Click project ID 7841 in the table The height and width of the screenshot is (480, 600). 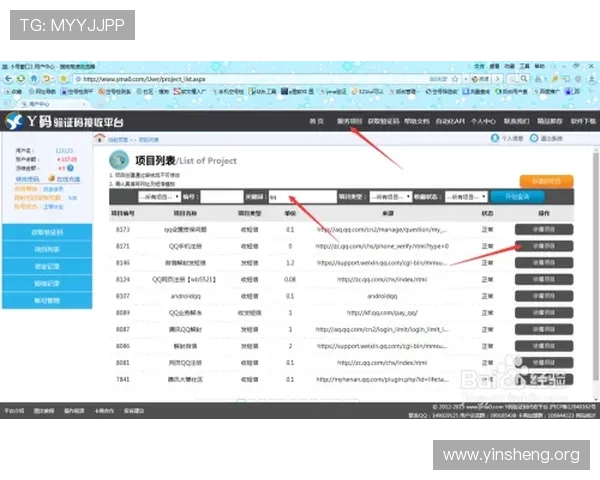[x=123, y=379]
